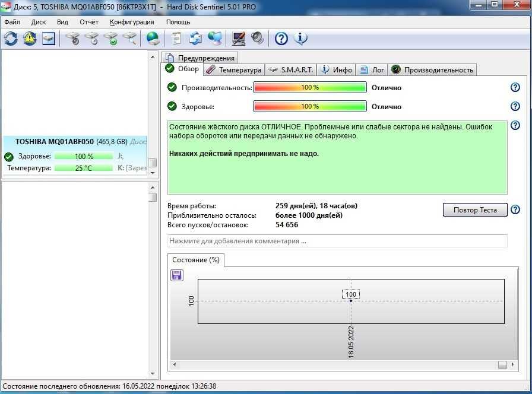Click help icon beside Здоровье bar

pos(515,106)
